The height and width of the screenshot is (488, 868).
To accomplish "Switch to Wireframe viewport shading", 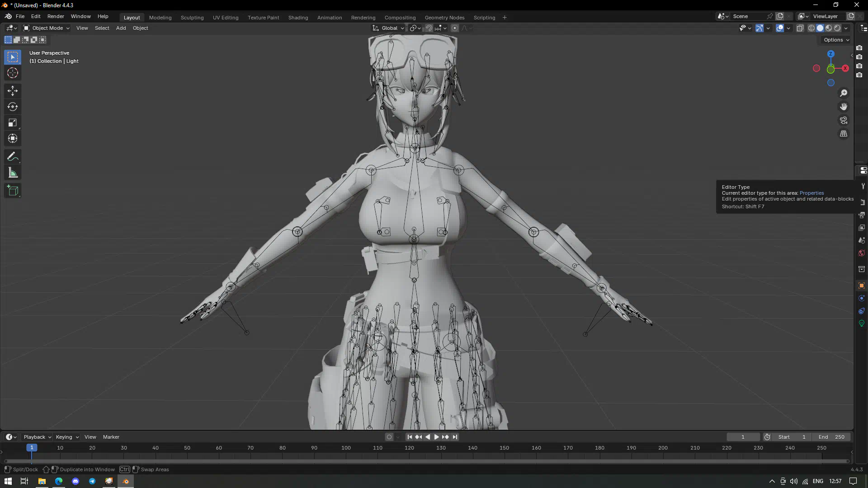I will [811, 28].
